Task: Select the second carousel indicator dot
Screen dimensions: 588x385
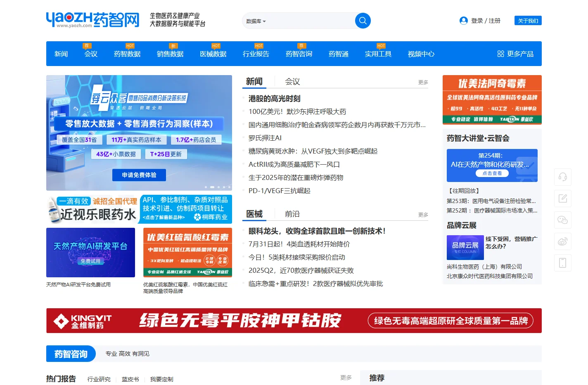Action: (212, 187)
